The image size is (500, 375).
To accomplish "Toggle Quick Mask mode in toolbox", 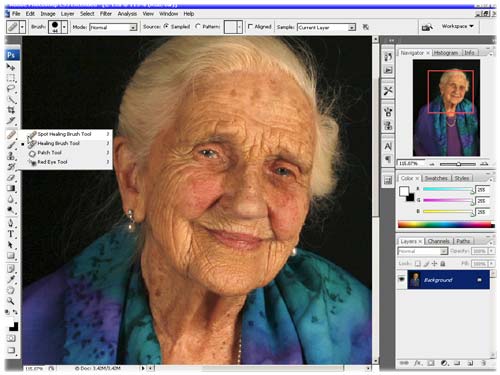I will click(x=11, y=338).
